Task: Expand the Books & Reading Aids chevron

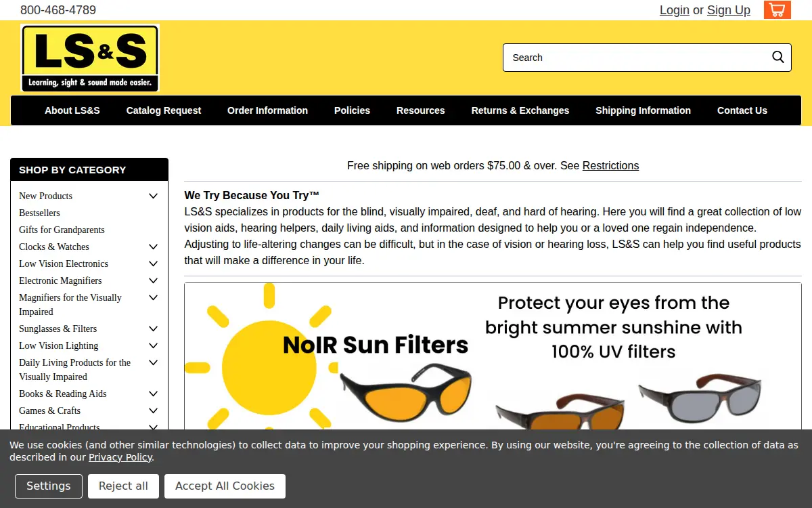Action: pos(153,394)
